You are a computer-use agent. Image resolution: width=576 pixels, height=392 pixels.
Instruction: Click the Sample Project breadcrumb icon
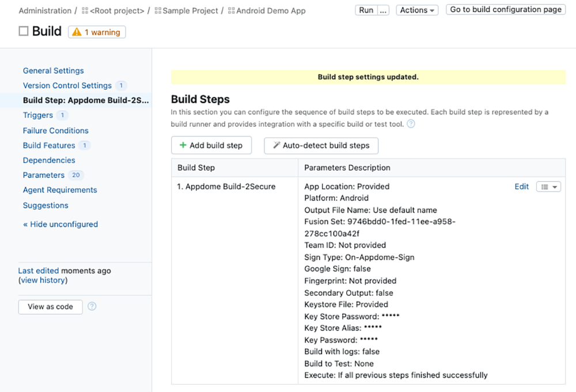[x=158, y=10]
